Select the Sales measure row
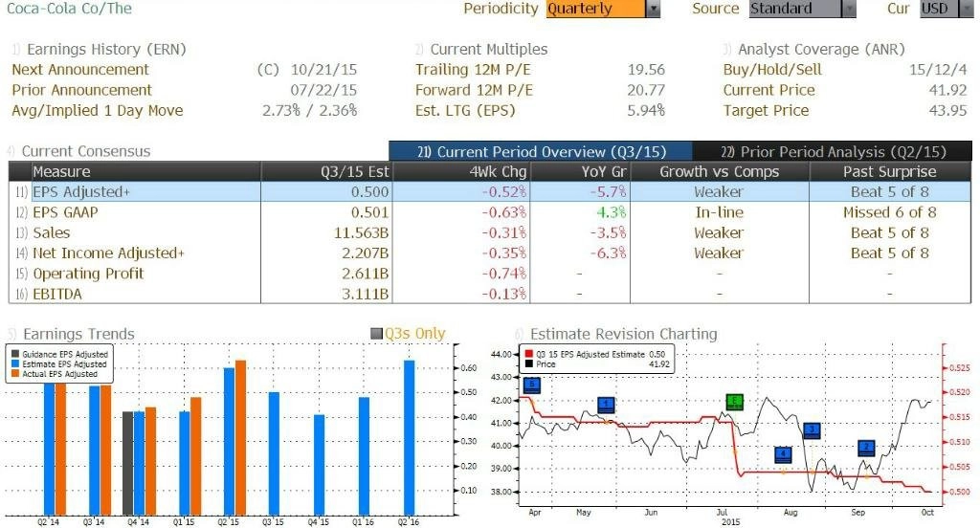Image resolution: width=980 pixels, height=528 pixels. coord(490,233)
